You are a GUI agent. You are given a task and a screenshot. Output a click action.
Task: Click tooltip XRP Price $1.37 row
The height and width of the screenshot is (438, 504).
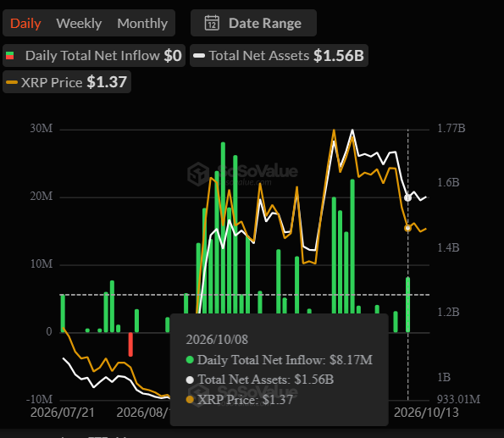tap(240, 399)
